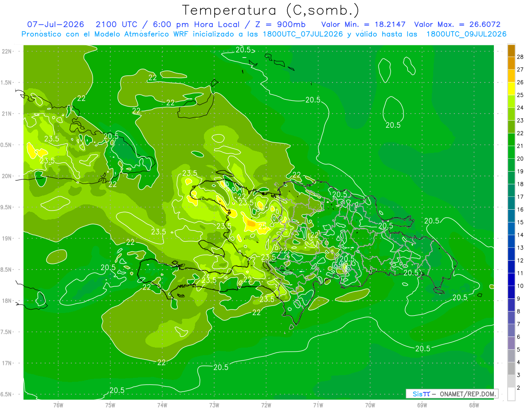532x411 pixels.
Task: Click the blue legend swatch between 14 and 15
Action: (511, 228)
